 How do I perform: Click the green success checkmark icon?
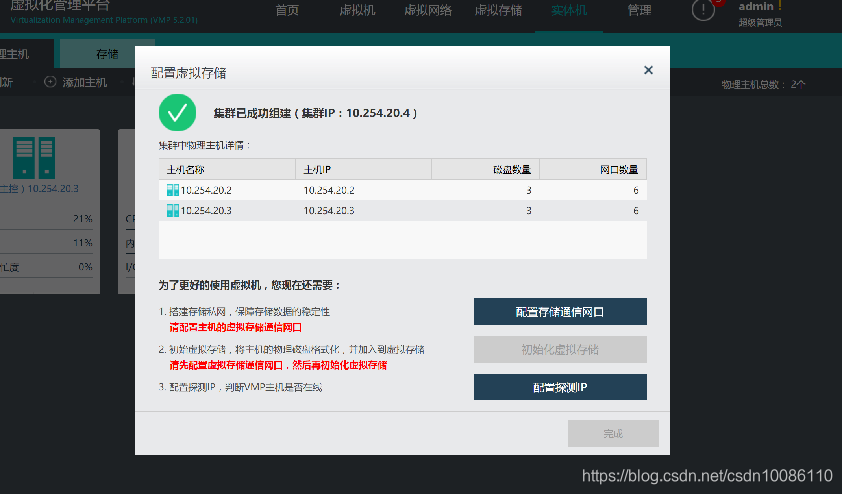[x=177, y=112]
